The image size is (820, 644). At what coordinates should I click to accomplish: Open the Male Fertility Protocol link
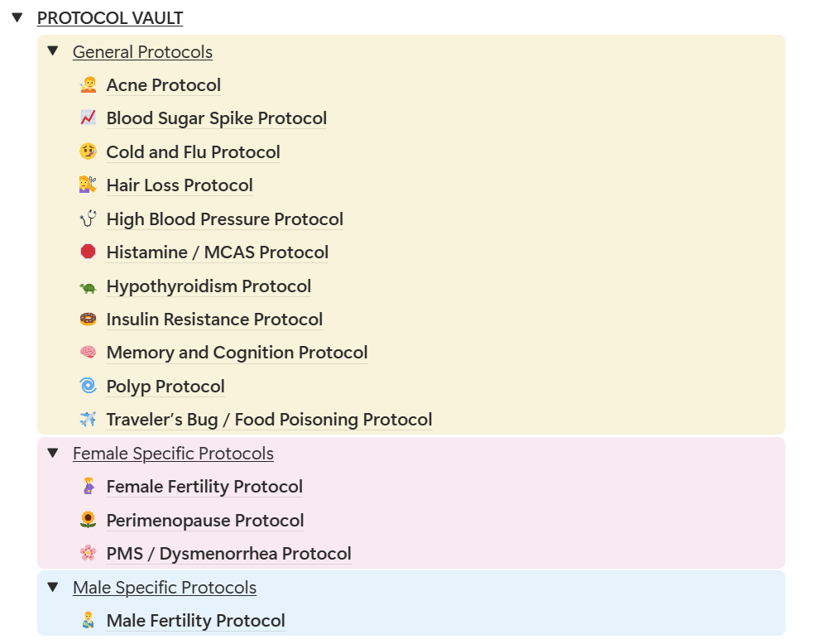coord(195,621)
